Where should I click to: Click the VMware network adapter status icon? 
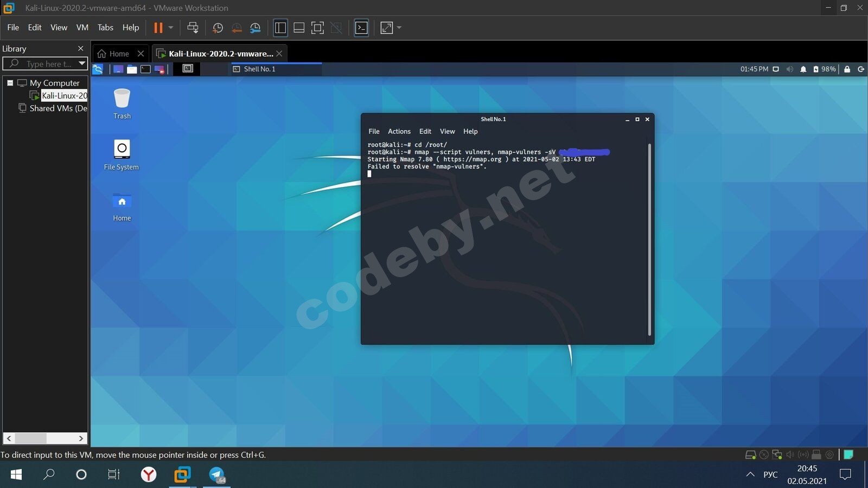pos(777,455)
